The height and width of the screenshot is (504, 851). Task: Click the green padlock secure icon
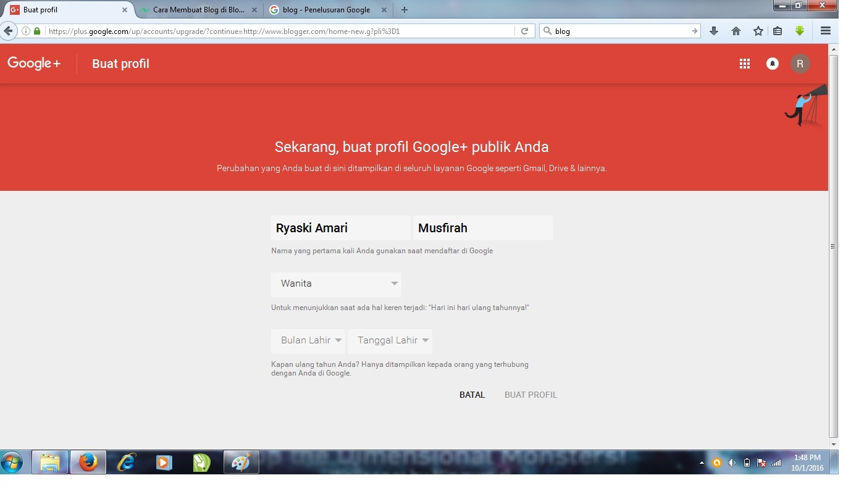[37, 31]
